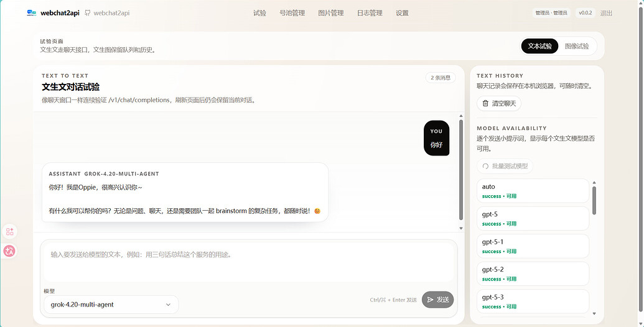Log out via 退出 link
Screen dimensions: 644x327
coord(606,13)
